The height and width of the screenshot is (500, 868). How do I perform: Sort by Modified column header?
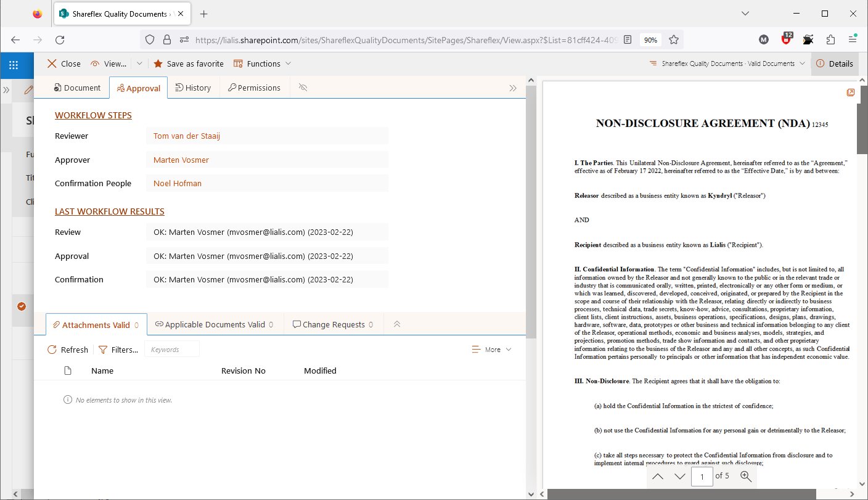click(320, 371)
